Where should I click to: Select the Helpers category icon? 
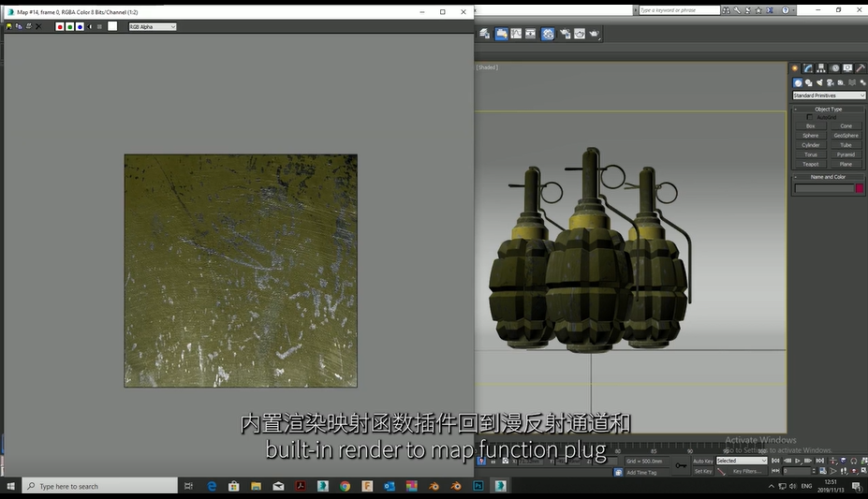(x=841, y=82)
